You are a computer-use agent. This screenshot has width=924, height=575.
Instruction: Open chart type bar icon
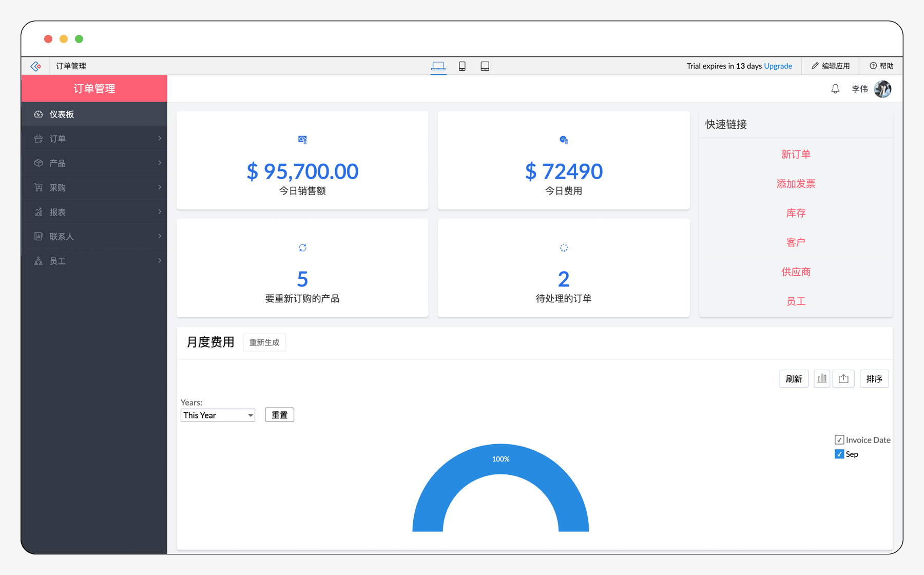822,379
